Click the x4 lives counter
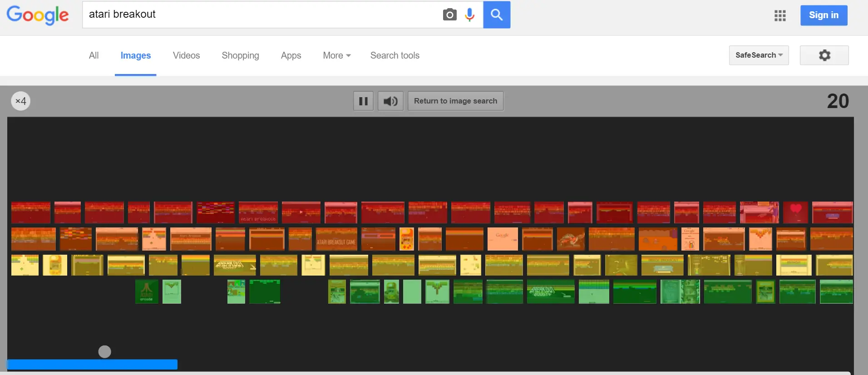868x375 pixels. click(x=21, y=101)
